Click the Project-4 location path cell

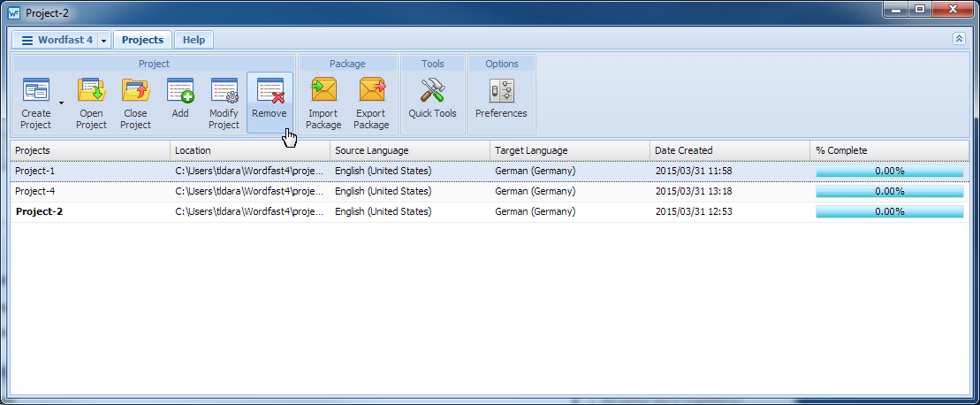(x=250, y=191)
